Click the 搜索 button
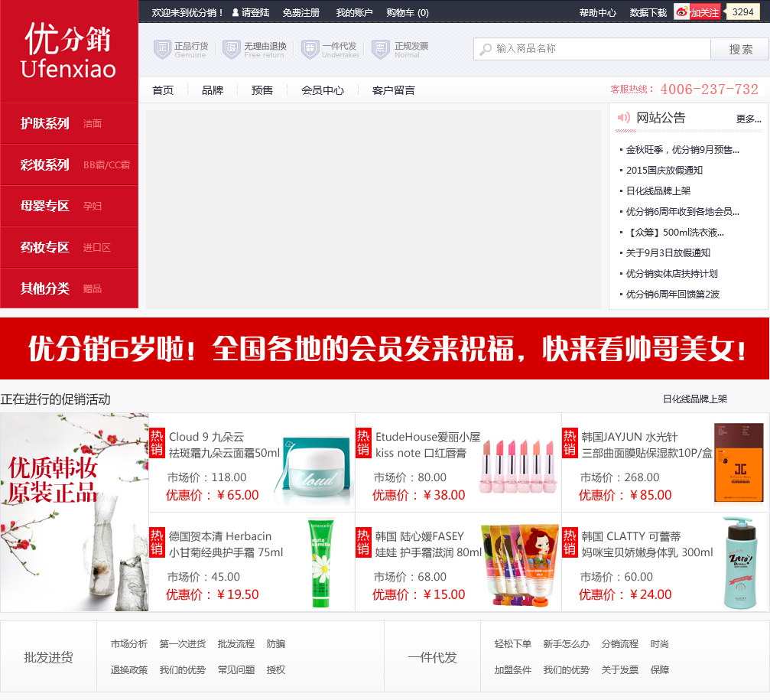770x700 pixels. [740, 49]
